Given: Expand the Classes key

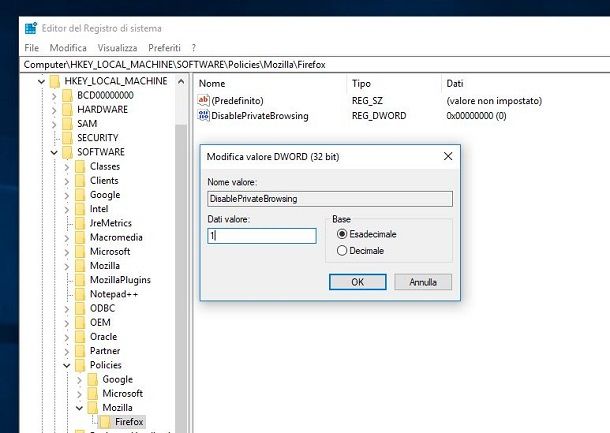Looking at the screenshot, I should (x=67, y=167).
